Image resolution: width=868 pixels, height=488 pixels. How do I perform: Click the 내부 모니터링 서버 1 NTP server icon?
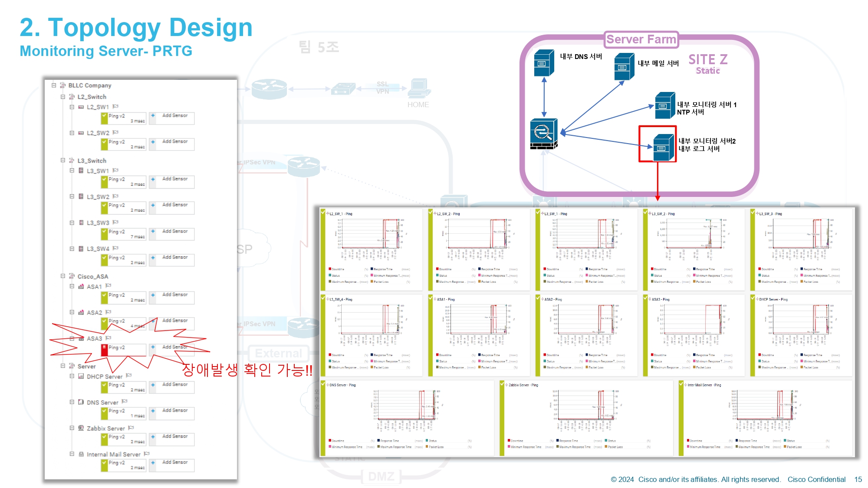(x=665, y=105)
